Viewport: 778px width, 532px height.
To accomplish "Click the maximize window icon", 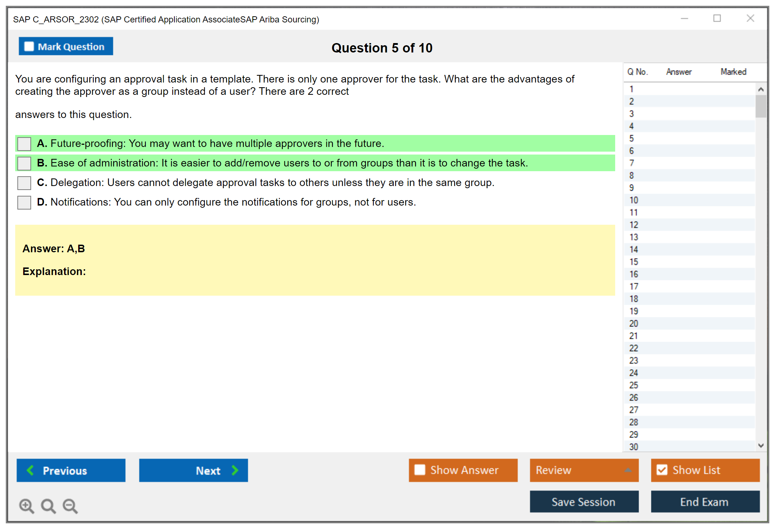I will point(717,18).
